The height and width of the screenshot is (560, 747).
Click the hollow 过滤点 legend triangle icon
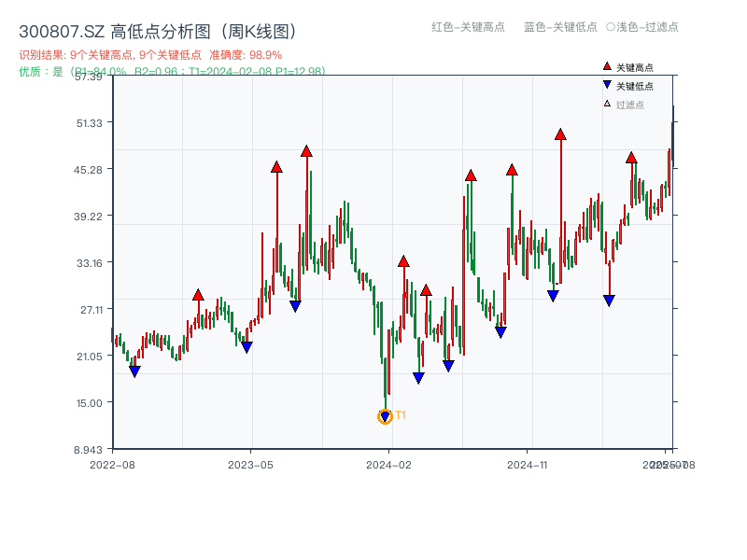tap(607, 104)
